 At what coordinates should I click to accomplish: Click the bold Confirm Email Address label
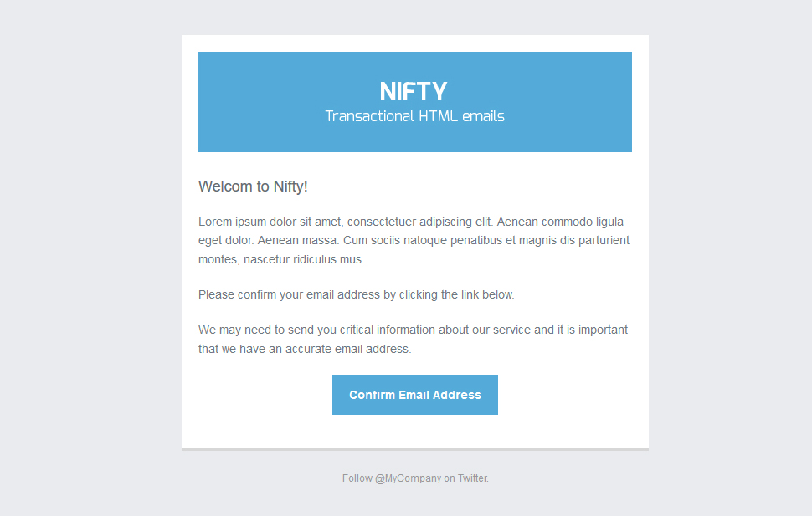pyautogui.click(x=414, y=394)
